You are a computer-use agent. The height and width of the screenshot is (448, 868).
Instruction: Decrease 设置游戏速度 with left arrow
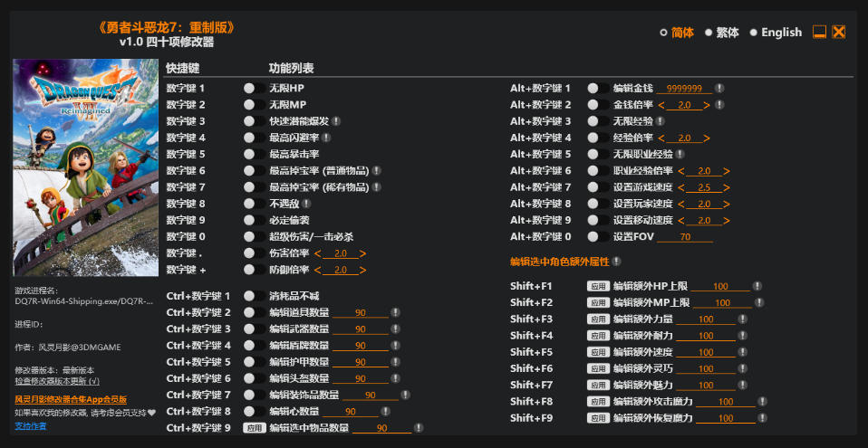click(x=681, y=187)
